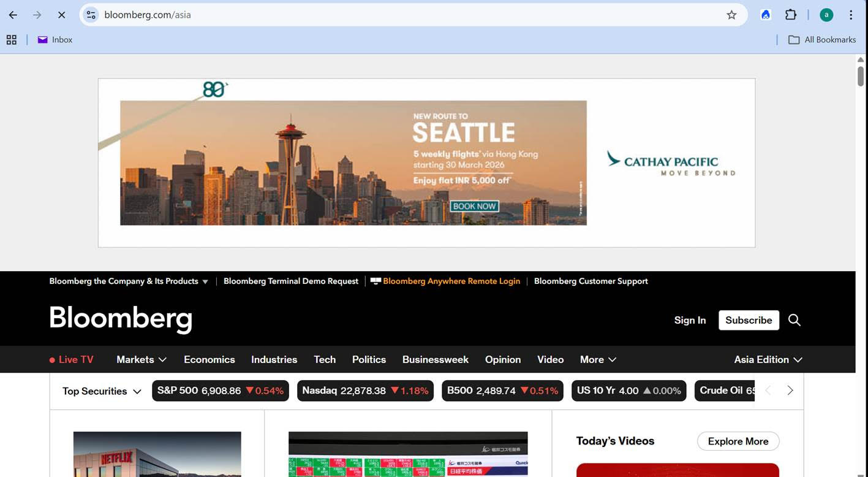Screen dimensions: 868x477
Task: Click the Cathay Pacific logo in the ad
Action: coord(671,163)
